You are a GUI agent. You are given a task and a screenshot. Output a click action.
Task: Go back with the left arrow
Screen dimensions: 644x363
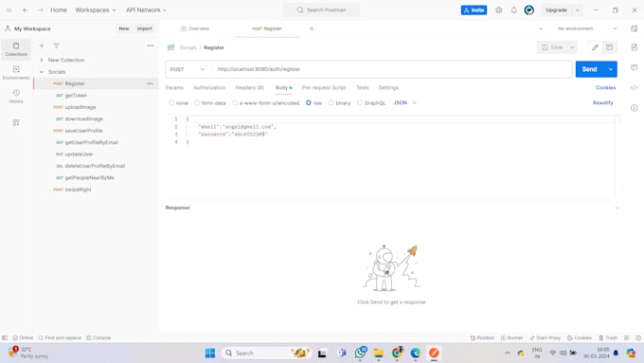[x=26, y=9]
